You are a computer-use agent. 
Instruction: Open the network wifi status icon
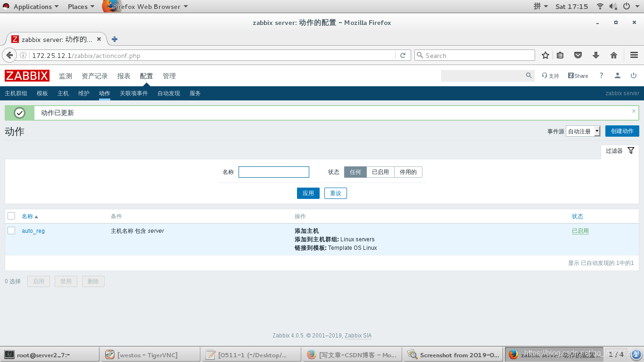click(x=600, y=6)
